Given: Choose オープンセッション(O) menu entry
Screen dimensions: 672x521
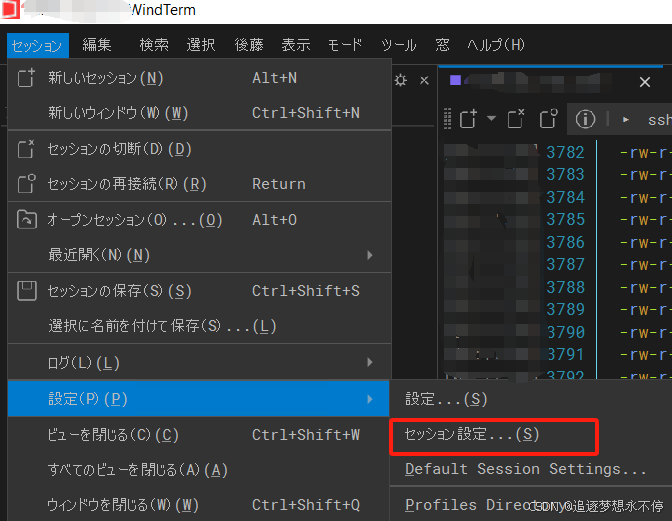Looking at the screenshot, I should coord(200,220).
